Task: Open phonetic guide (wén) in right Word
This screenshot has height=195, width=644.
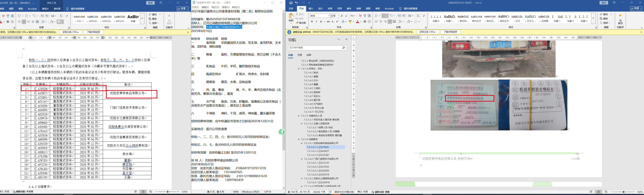Action: 365,16
